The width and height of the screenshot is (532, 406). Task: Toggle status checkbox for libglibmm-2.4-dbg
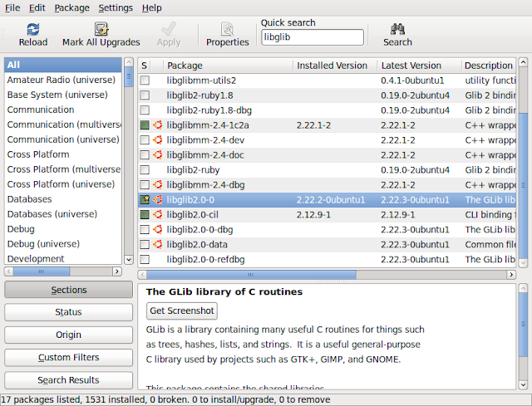[145, 184]
